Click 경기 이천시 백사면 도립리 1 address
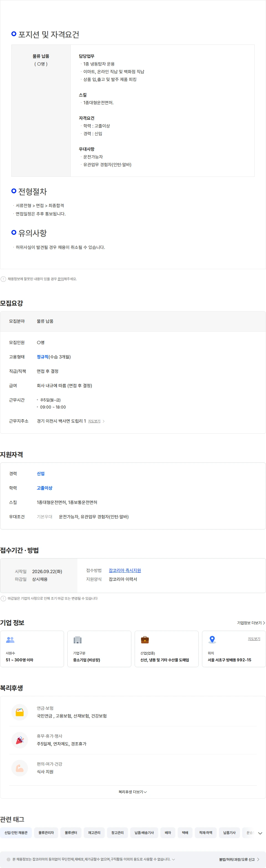The image size is (266, 868). tap(61, 421)
